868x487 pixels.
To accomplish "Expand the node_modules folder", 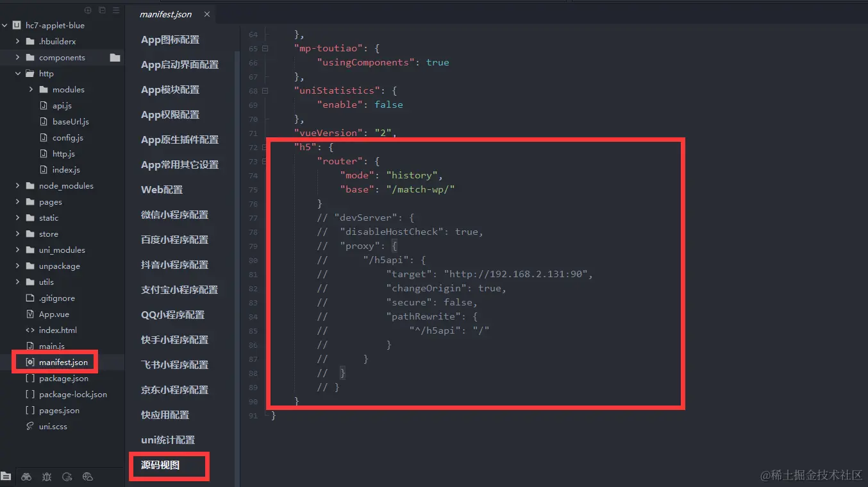I will tap(17, 186).
